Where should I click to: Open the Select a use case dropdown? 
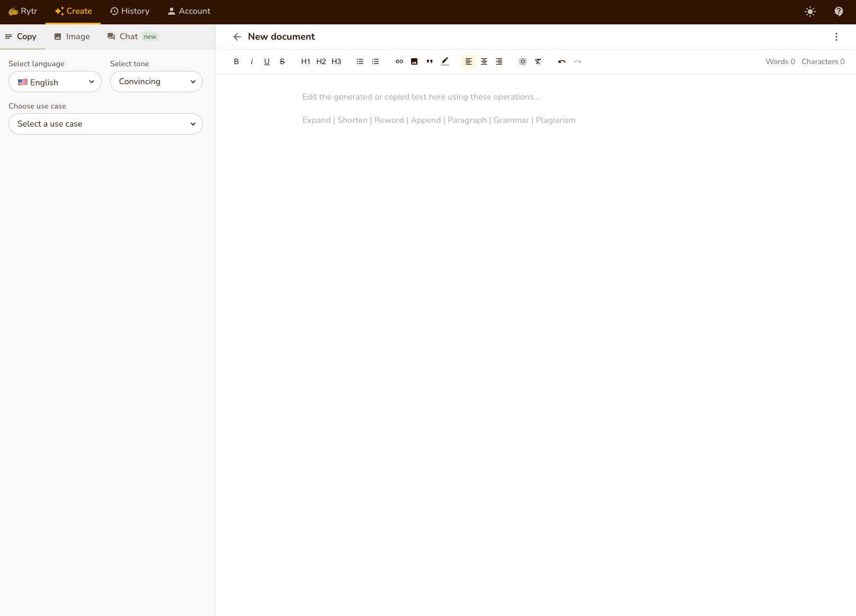pos(105,124)
